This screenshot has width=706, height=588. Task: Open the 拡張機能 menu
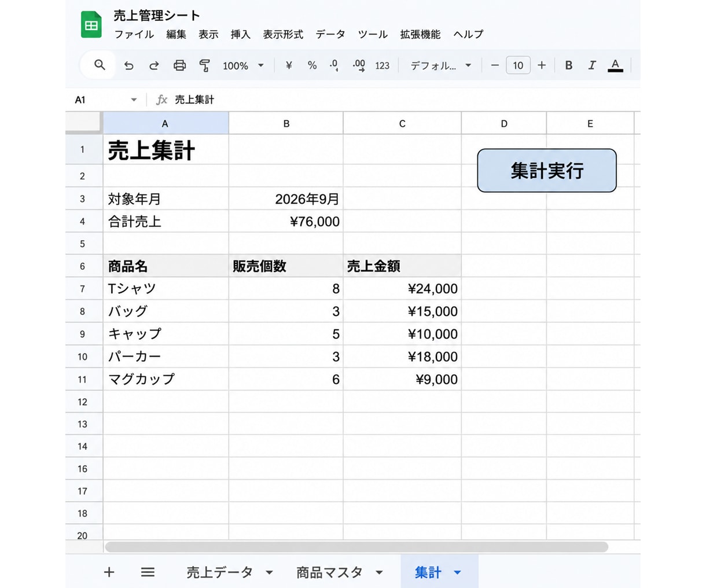(x=420, y=34)
